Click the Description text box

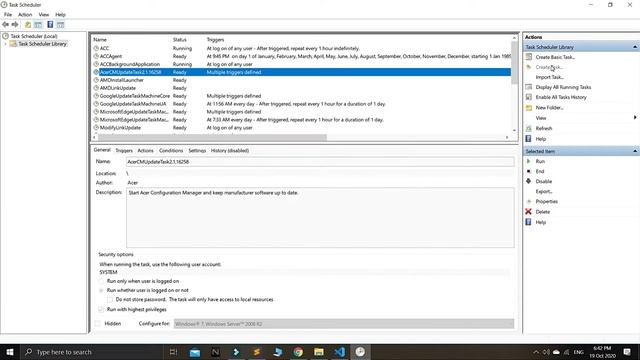pos(320,218)
